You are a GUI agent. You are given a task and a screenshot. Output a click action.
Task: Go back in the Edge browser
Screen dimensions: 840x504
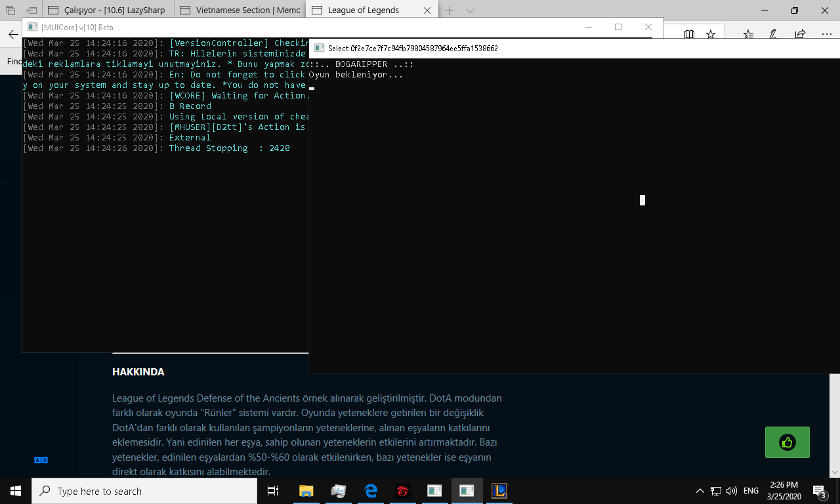tap(13, 34)
